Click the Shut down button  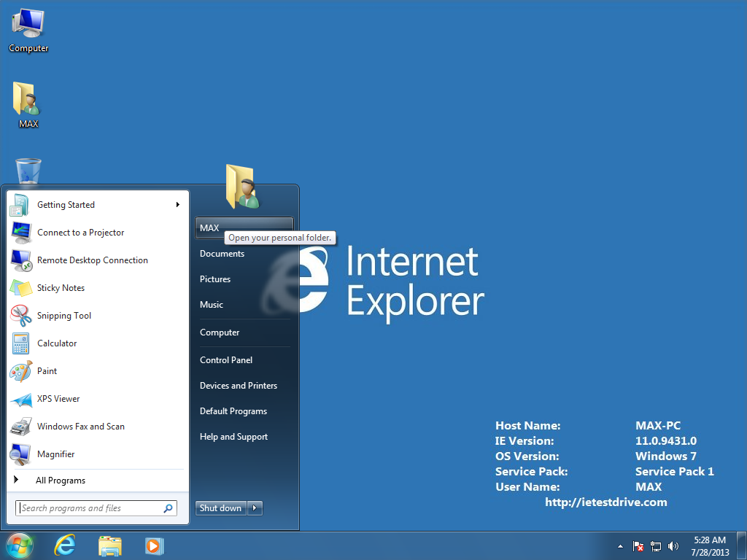pyautogui.click(x=220, y=508)
